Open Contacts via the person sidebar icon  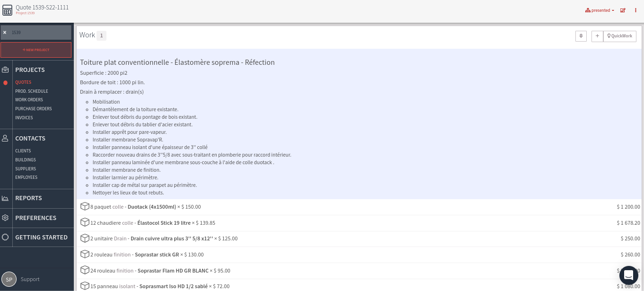[x=5, y=138]
